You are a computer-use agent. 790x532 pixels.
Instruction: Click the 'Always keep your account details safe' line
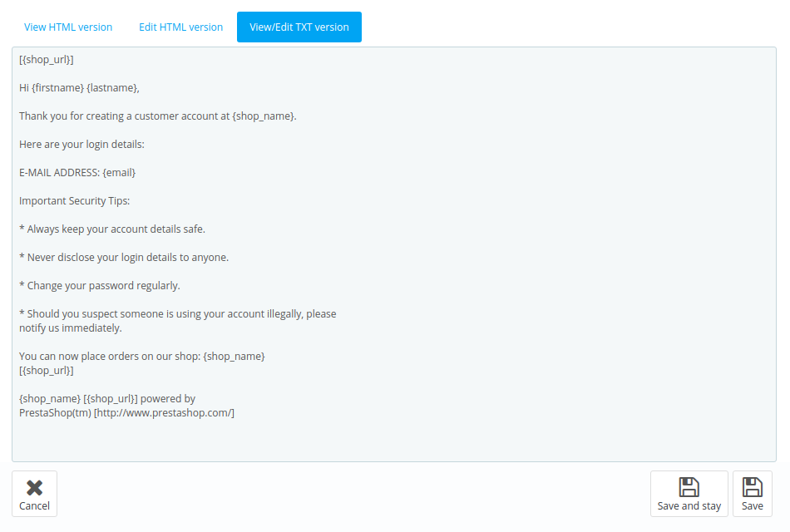click(112, 229)
